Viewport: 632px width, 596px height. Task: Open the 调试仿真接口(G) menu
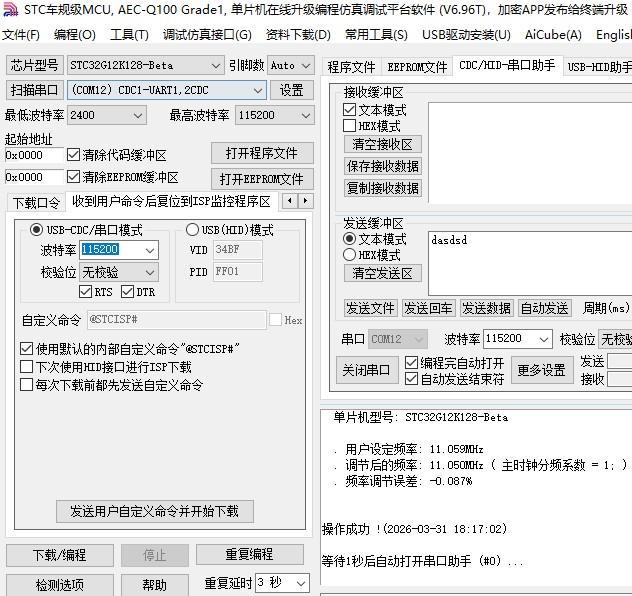coord(207,35)
